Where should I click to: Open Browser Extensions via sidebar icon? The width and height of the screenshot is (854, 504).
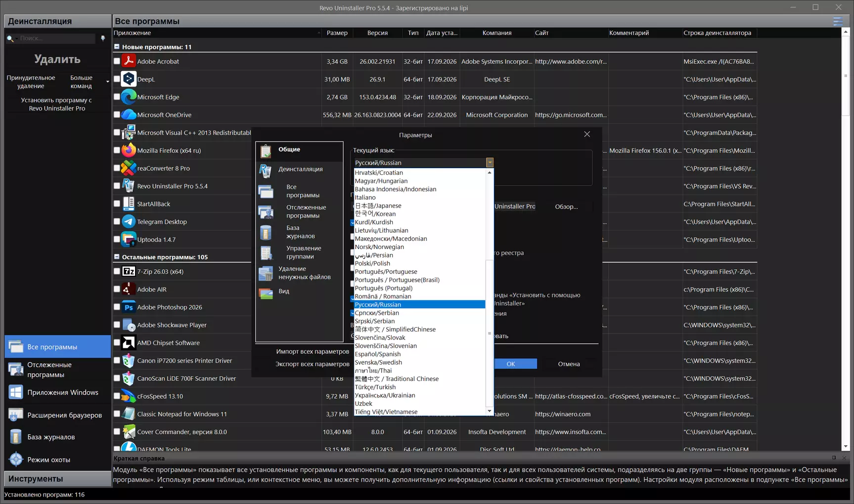click(x=16, y=415)
